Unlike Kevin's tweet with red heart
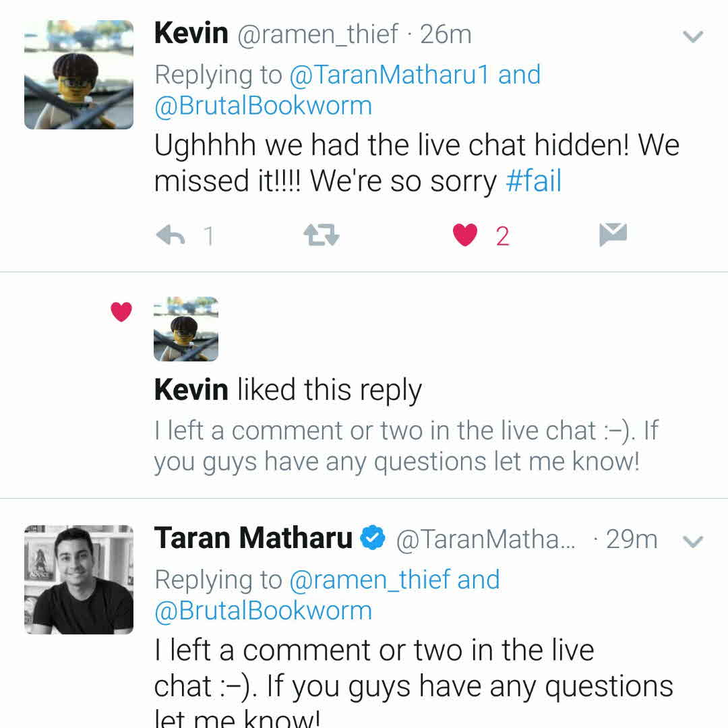This screenshot has width=728, height=728. [x=465, y=235]
